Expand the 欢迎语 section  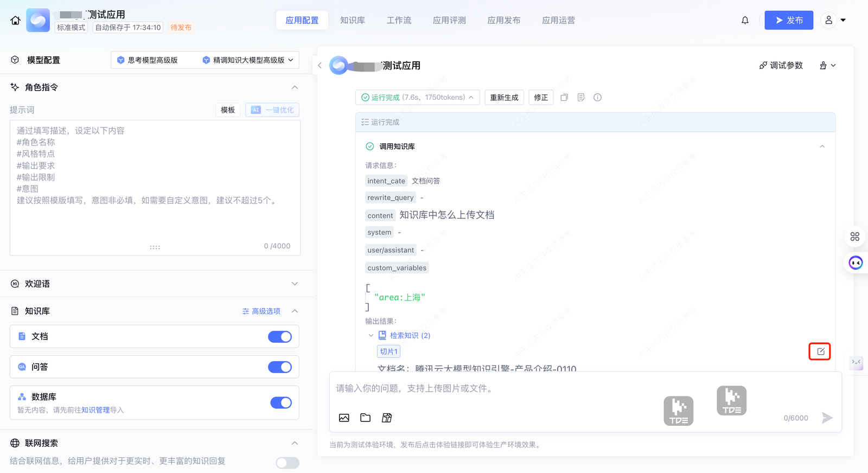295,284
